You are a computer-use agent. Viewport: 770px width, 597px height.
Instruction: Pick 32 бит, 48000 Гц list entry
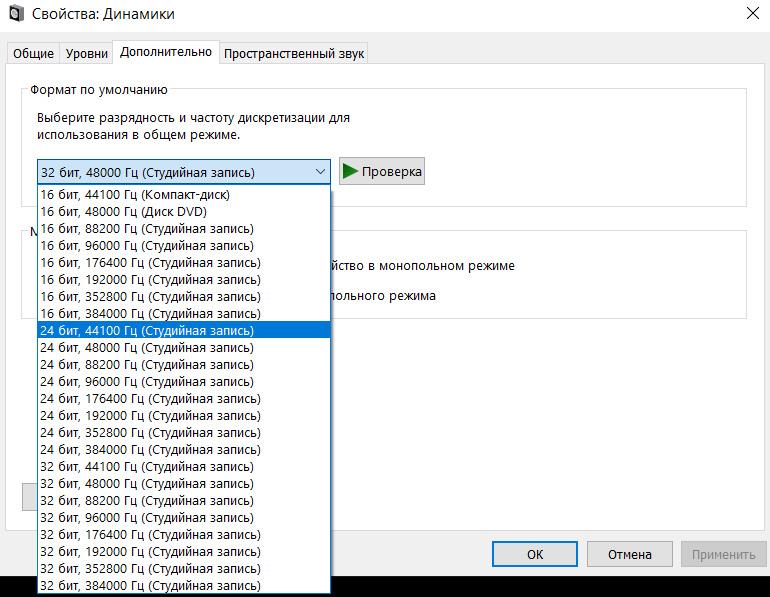tap(184, 484)
